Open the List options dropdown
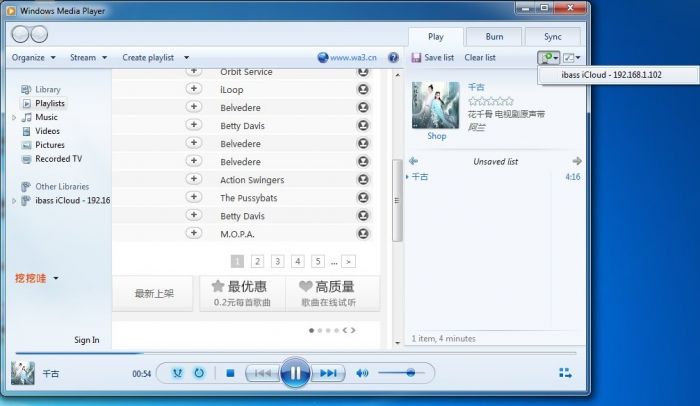 571,58
